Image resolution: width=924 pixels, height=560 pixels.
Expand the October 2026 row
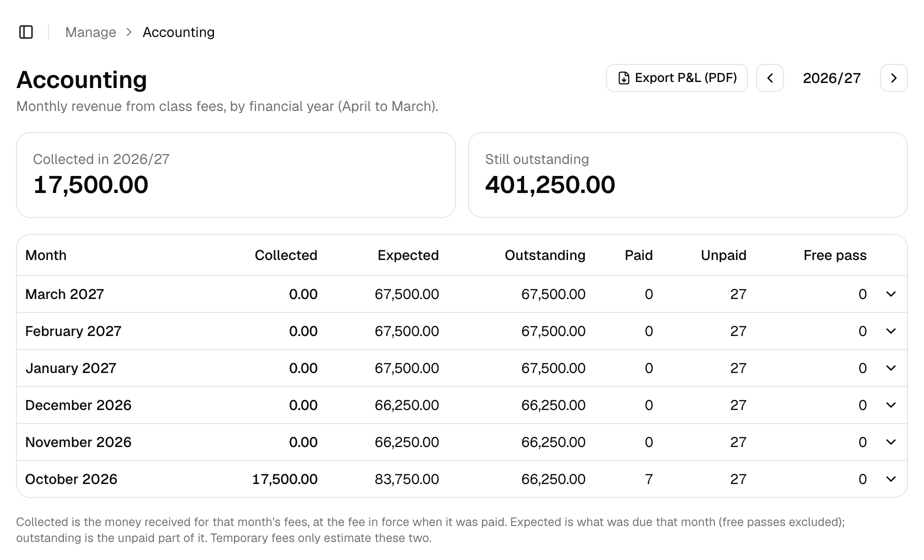click(x=891, y=479)
